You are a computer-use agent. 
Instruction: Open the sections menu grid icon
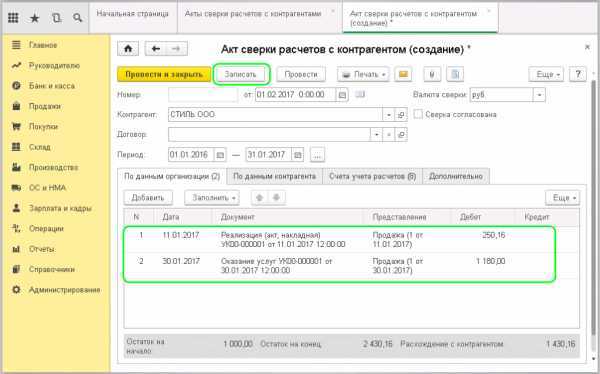coord(13,18)
